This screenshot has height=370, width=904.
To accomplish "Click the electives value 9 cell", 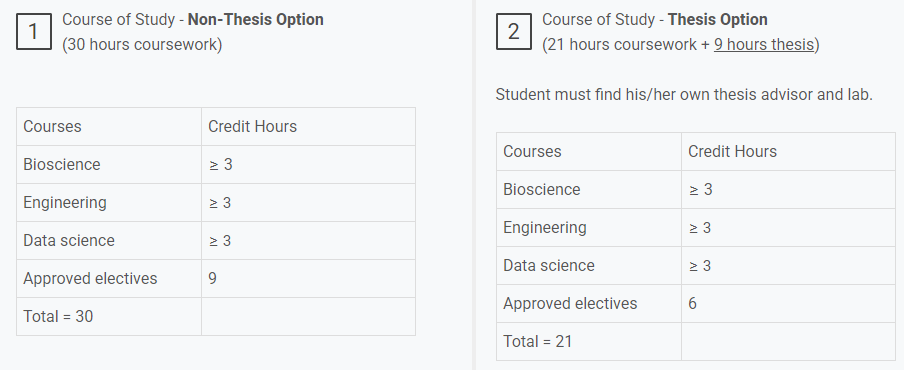I will (308, 278).
